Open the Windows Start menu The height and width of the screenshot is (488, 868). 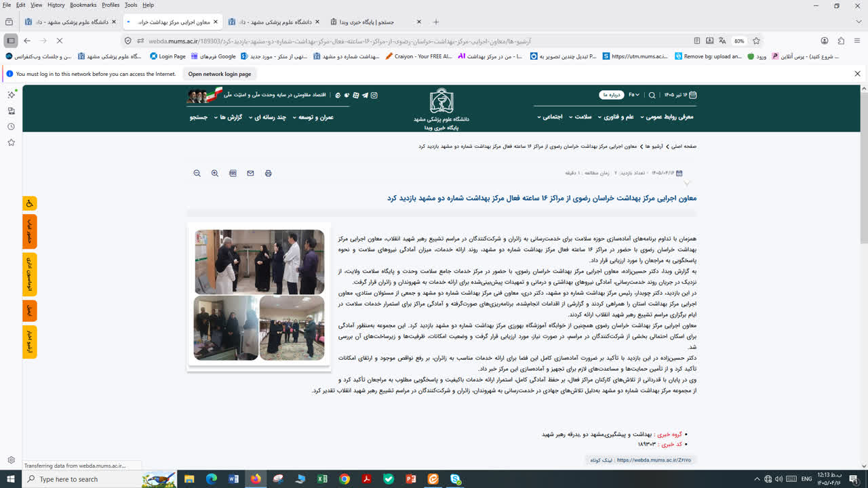(x=11, y=479)
